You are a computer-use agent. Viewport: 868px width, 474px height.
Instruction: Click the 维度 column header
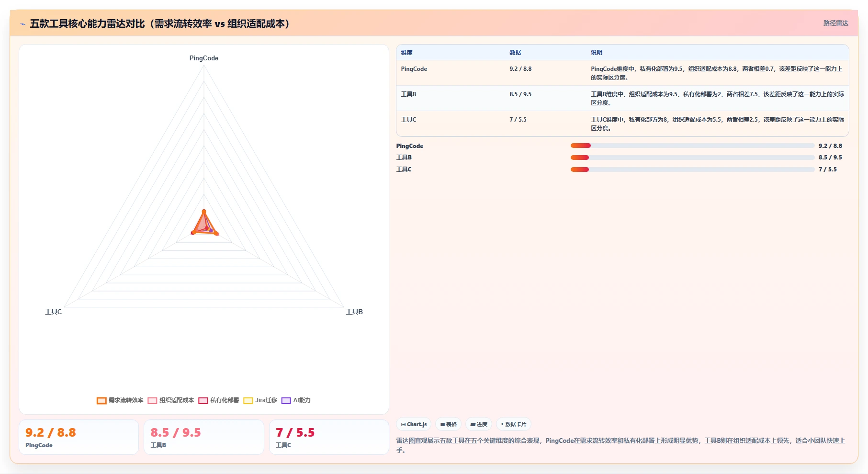(406, 53)
